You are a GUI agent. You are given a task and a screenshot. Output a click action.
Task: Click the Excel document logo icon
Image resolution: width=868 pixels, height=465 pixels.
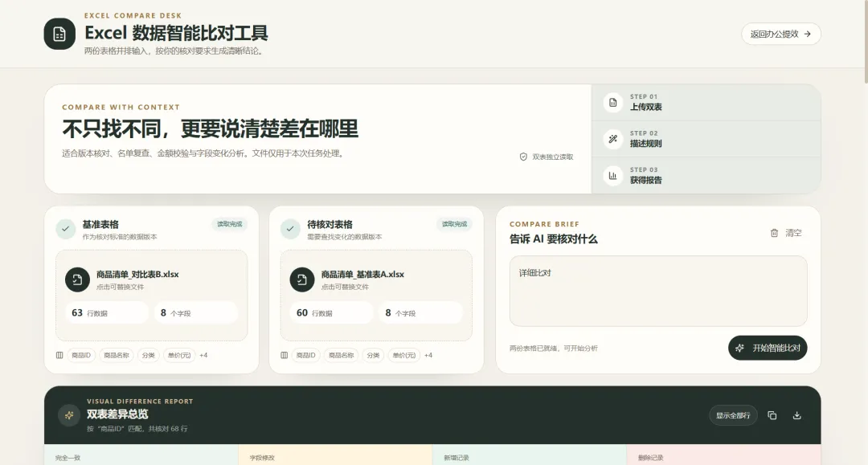(x=59, y=34)
